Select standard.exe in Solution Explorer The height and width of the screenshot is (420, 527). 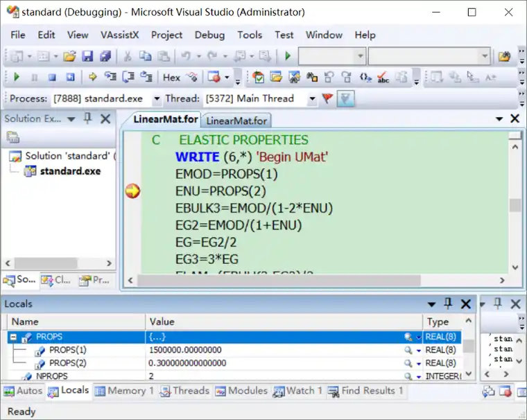[x=70, y=171]
